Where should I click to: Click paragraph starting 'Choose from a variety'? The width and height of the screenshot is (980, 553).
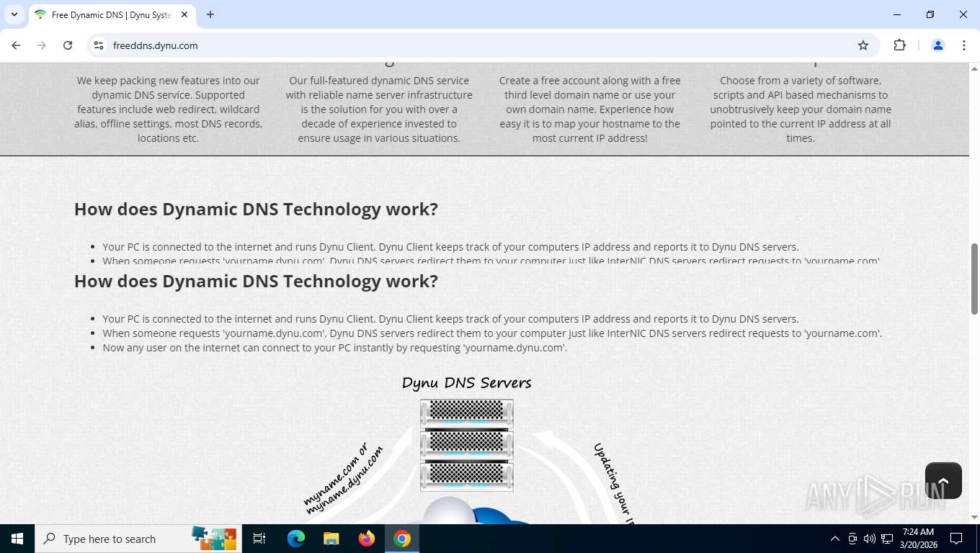[801, 109]
